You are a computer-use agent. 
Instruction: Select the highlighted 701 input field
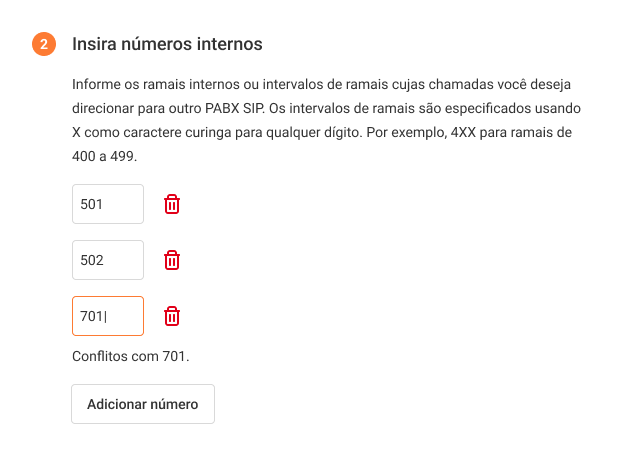click(108, 316)
